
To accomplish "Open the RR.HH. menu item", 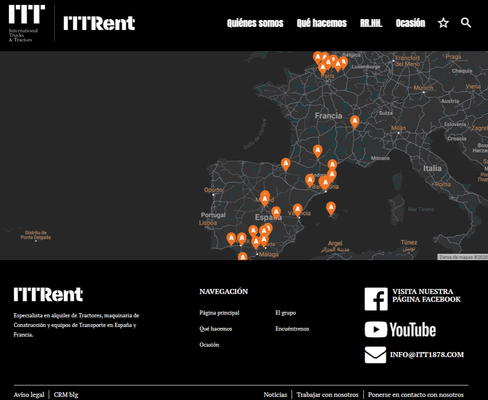I will [x=371, y=23].
